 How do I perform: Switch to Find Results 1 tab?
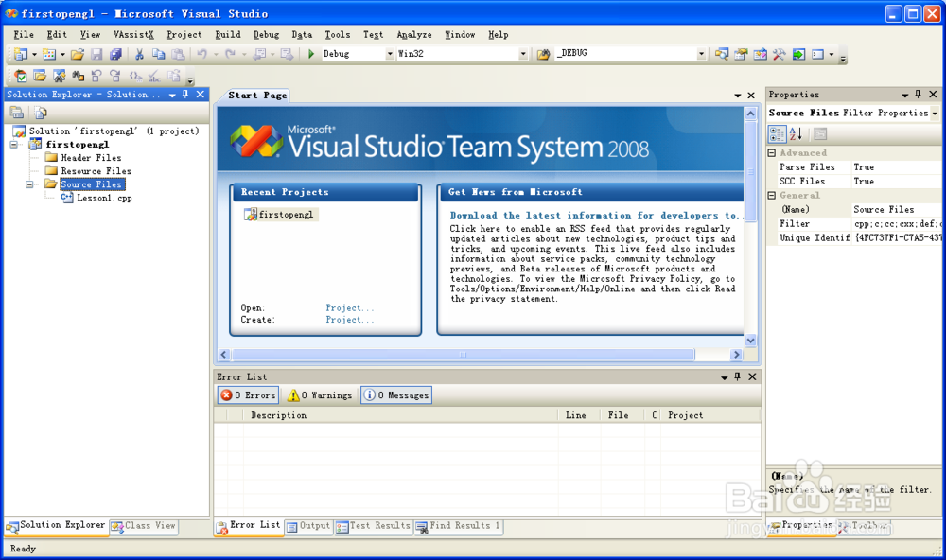click(458, 526)
